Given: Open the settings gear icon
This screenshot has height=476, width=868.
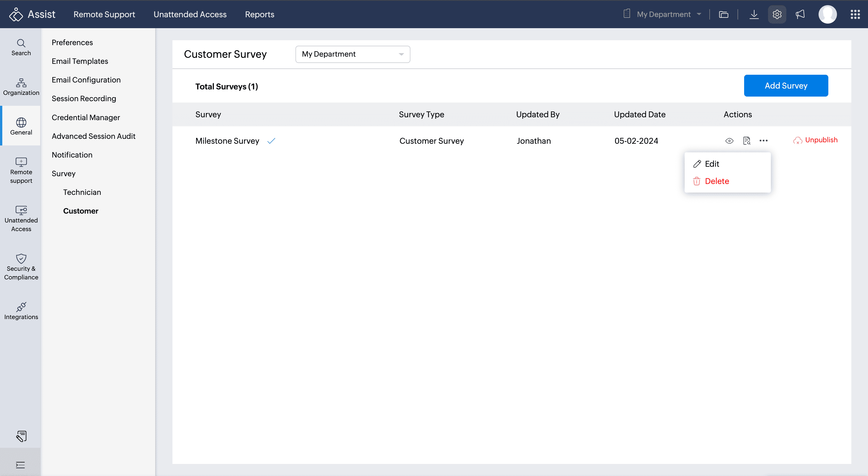Looking at the screenshot, I should tap(777, 14).
